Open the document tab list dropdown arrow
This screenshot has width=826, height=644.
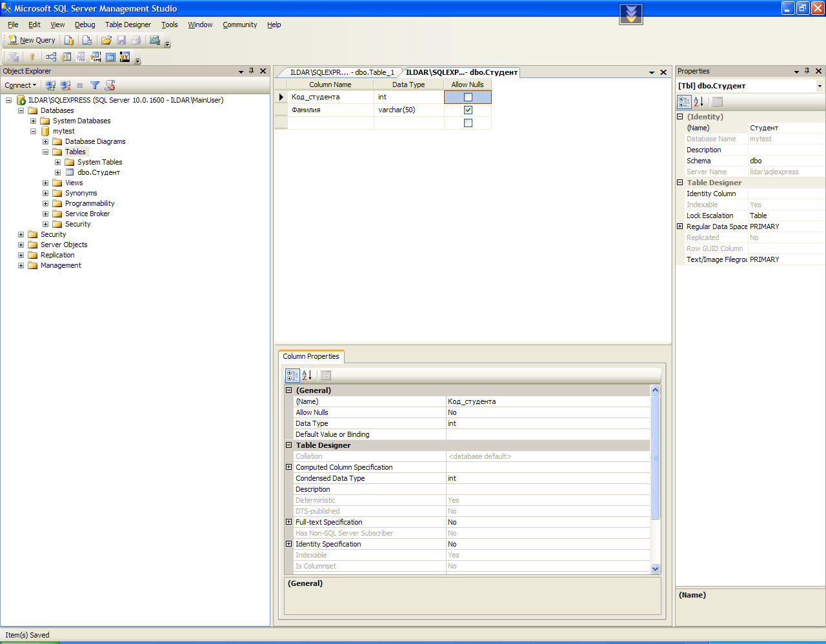pyautogui.click(x=652, y=72)
